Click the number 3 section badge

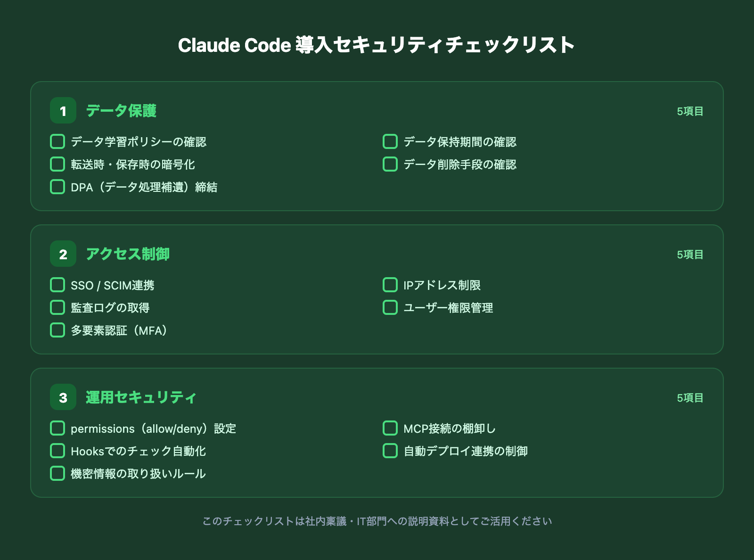pyautogui.click(x=63, y=397)
